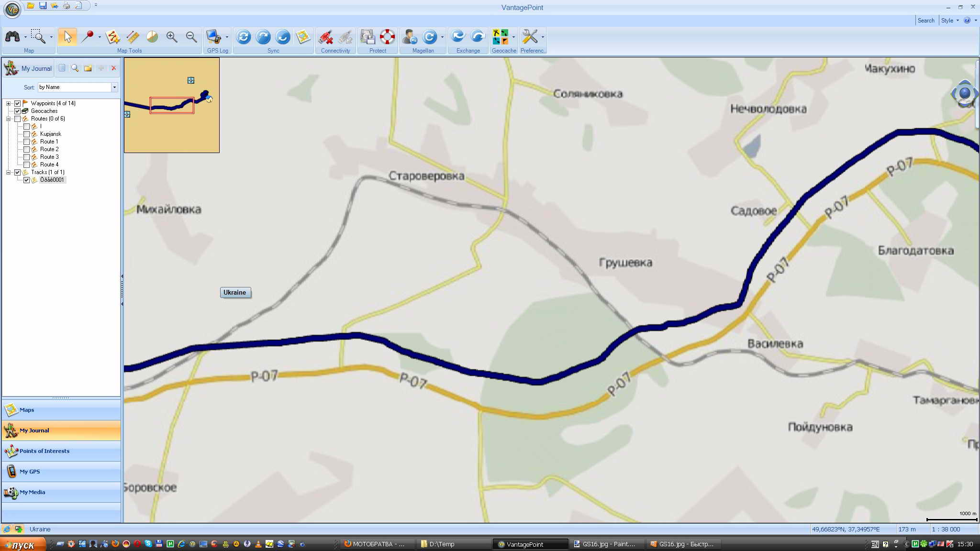
Task: Enable the Kupjansk route checkbox
Action: pos(27,134)
